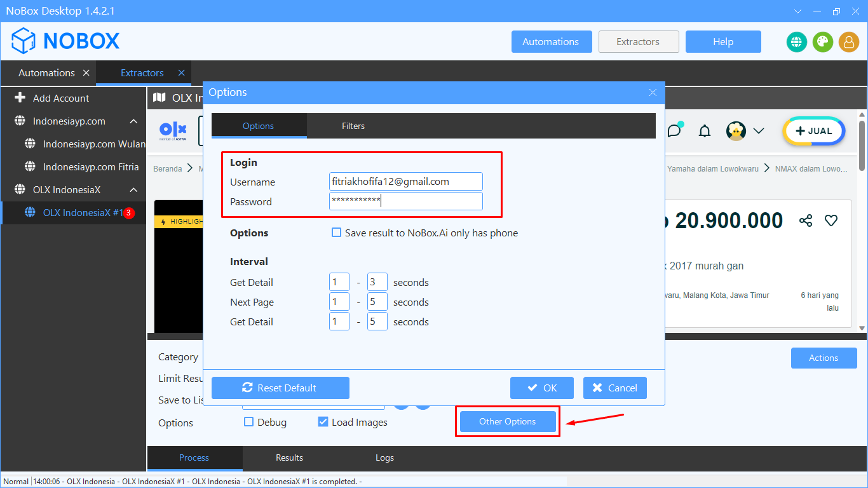Screen dimensions: 868x488
Task: Collapse the OLX IndonesiaX tree group
Action: tap(133, 190)
